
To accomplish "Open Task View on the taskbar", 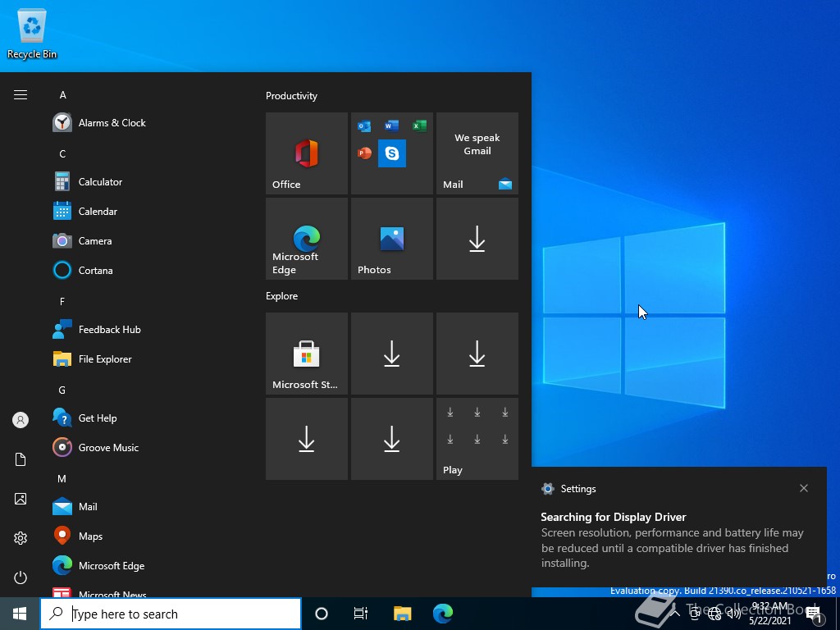I will tap(360, 614).
